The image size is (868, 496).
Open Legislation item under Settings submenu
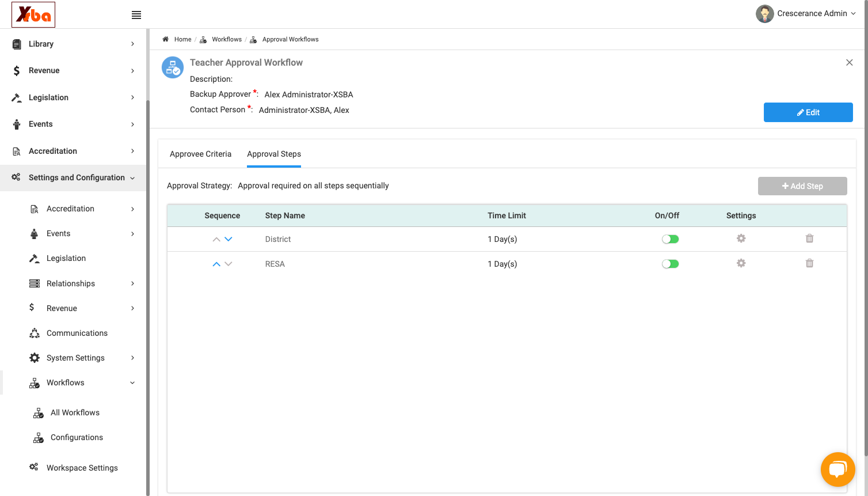point(66,258)
